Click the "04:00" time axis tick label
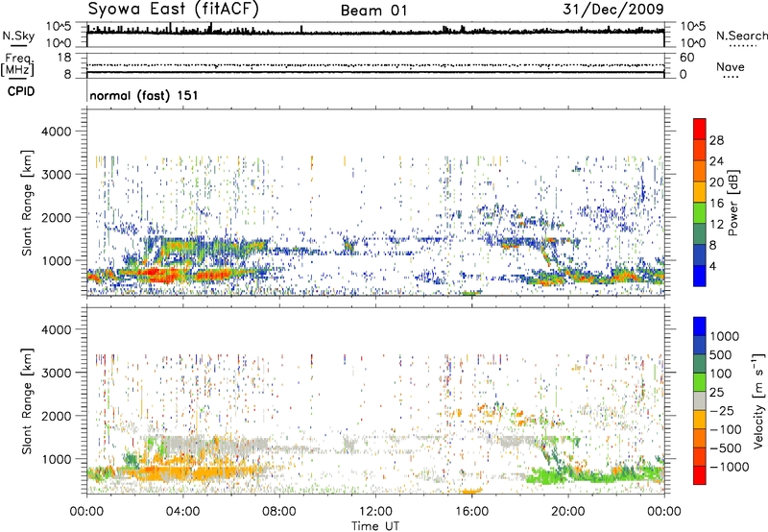This screenshot has width=768, height=532. click(x=183, y=512)
